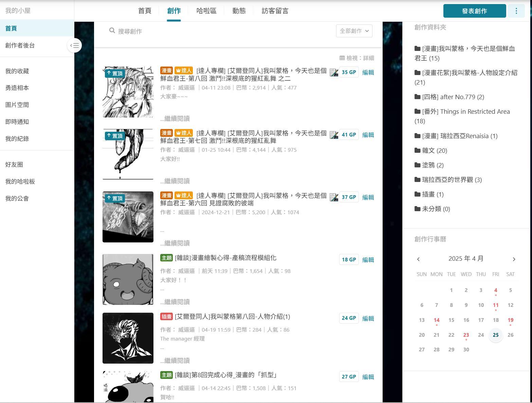Open folder [漫畫] 瑞拉西亞Renaisia (1)

pos(456,136)
